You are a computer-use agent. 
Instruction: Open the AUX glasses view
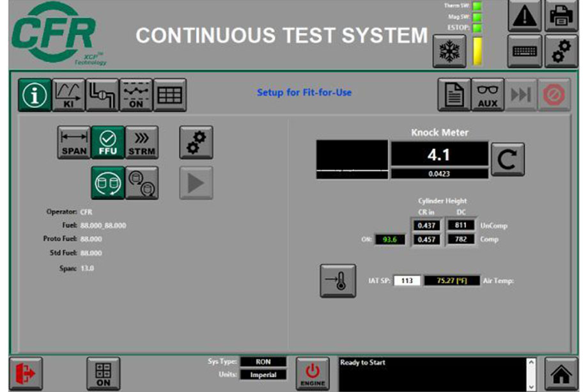pyautogui.click(x=488, y=95)
